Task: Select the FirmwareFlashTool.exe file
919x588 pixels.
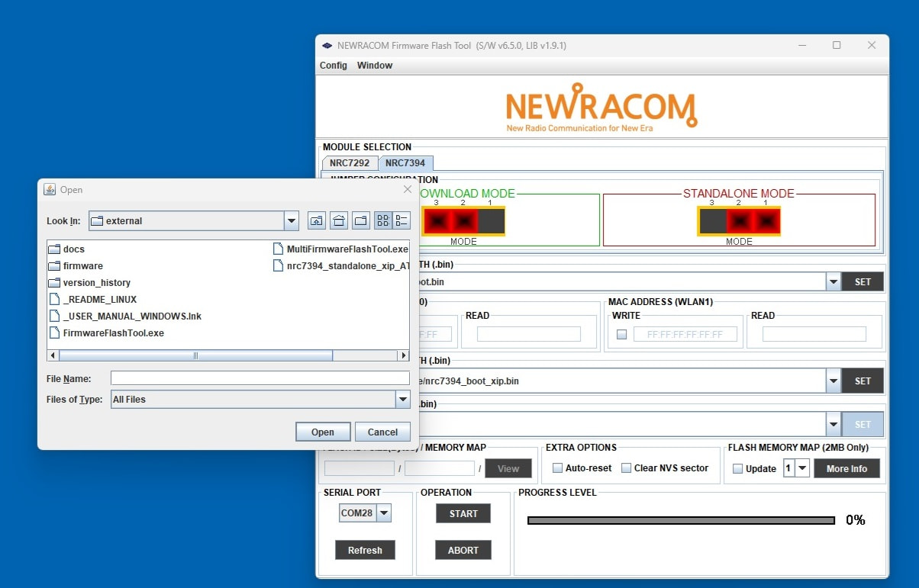Action: [113, 333]
